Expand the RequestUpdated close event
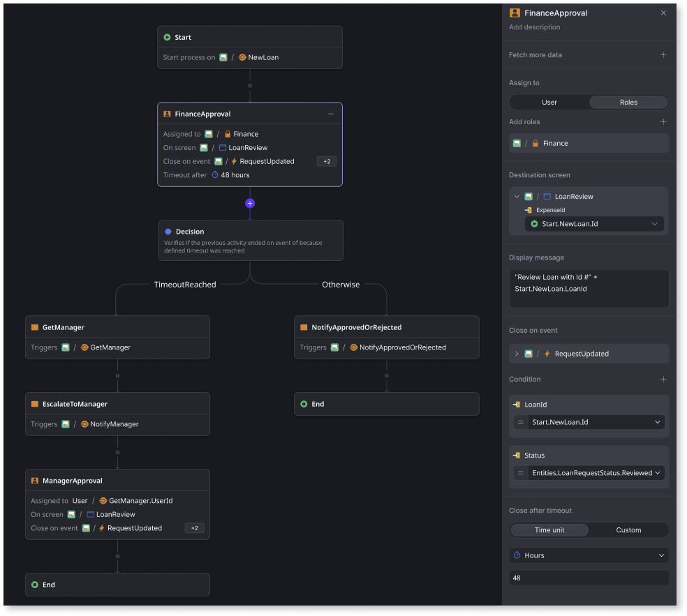This screenshot has height=616, width=687. pyautogui.click(x=517, y=354)
